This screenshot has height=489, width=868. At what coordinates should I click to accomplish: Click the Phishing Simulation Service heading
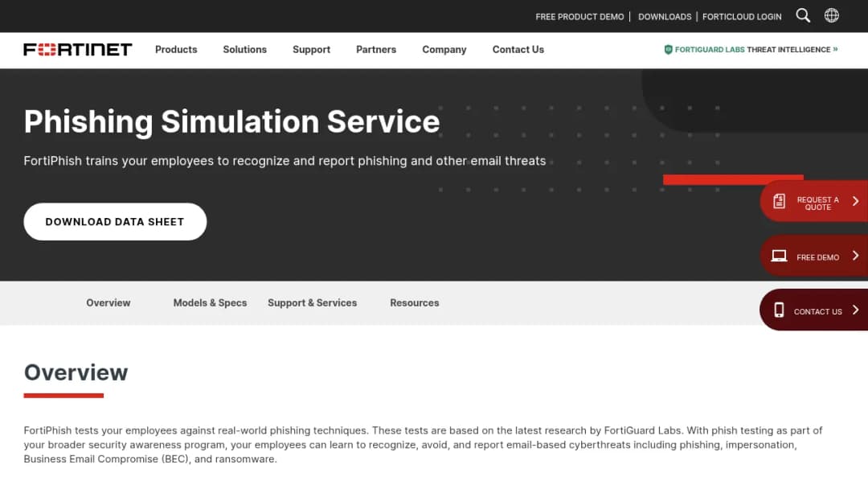click(231, 121)
